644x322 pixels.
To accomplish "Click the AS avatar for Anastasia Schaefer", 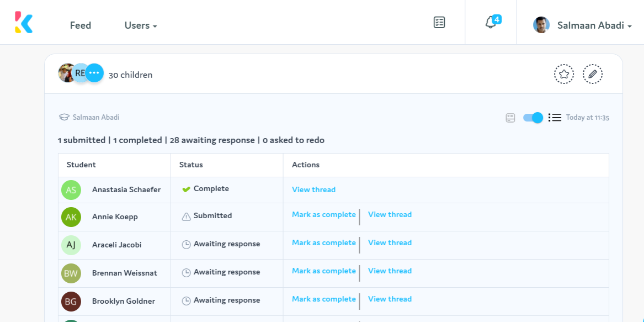I will 71,190.
